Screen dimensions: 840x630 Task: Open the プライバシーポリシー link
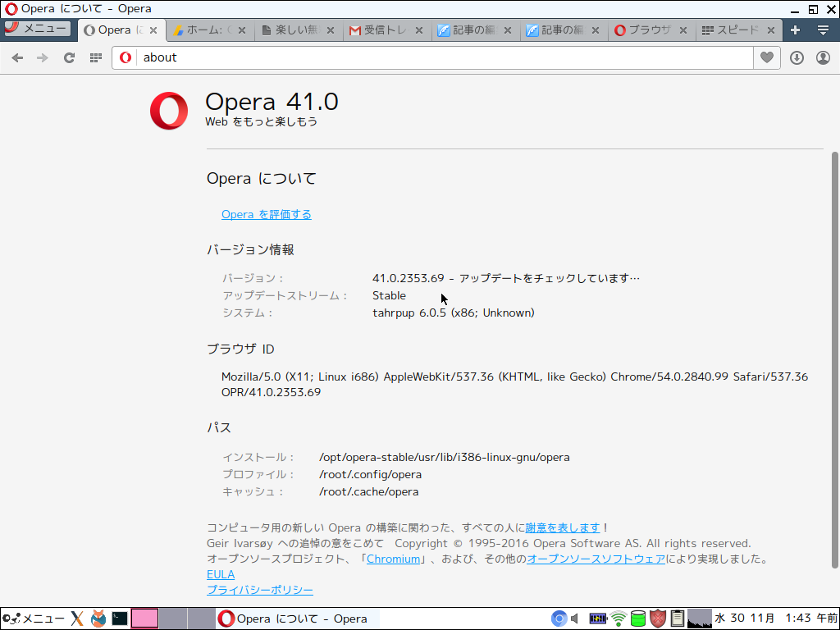260,590
